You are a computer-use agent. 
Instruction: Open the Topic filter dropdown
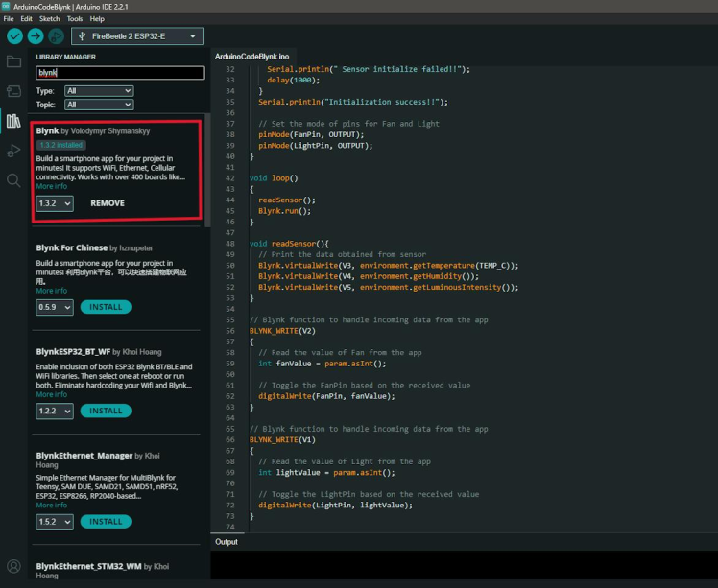(98, 105)
